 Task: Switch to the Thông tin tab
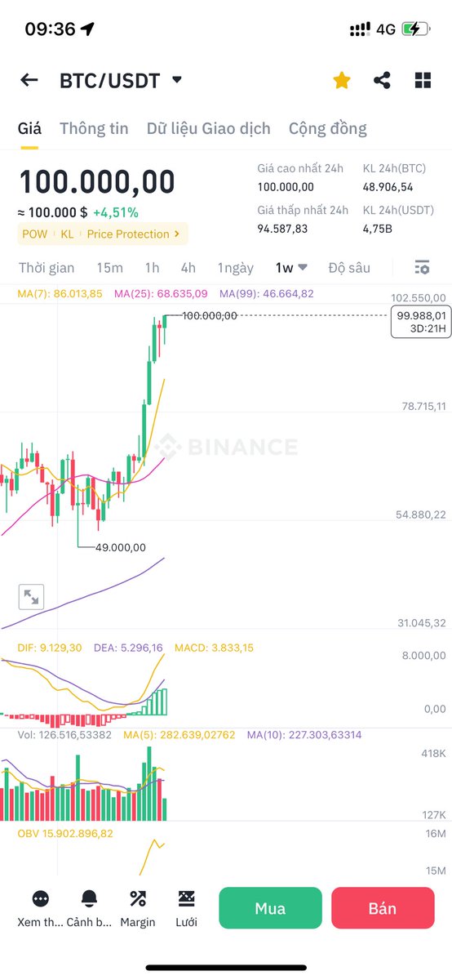(94, 128)
